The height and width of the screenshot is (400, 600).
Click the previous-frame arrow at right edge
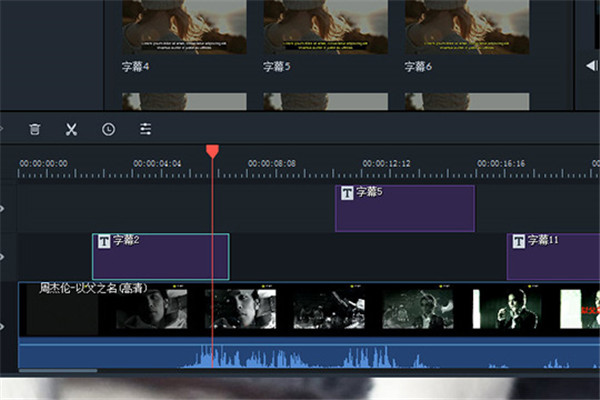click(592, 66)
